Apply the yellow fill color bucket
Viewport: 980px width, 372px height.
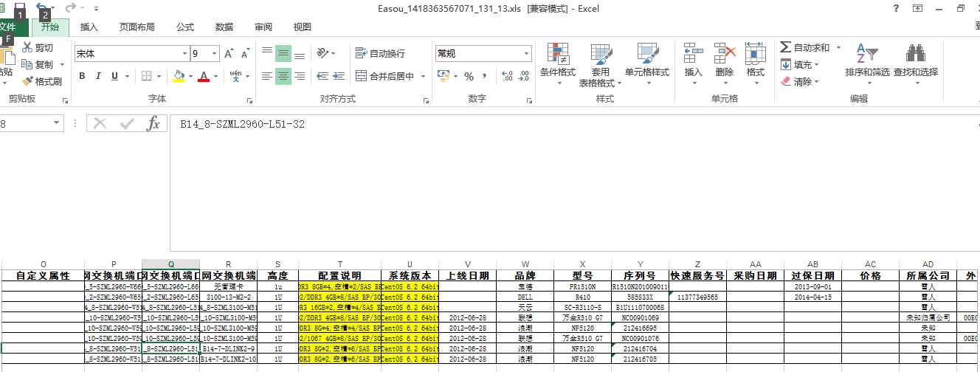pos(178,76)
